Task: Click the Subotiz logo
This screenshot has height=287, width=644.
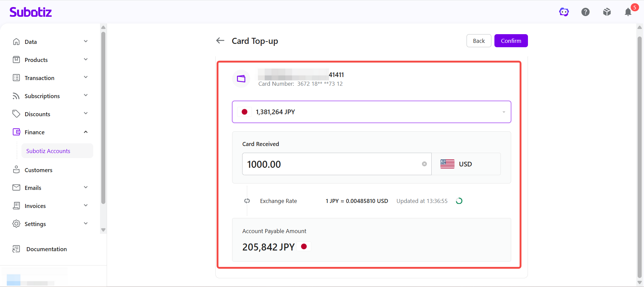Action: [31, 12]
